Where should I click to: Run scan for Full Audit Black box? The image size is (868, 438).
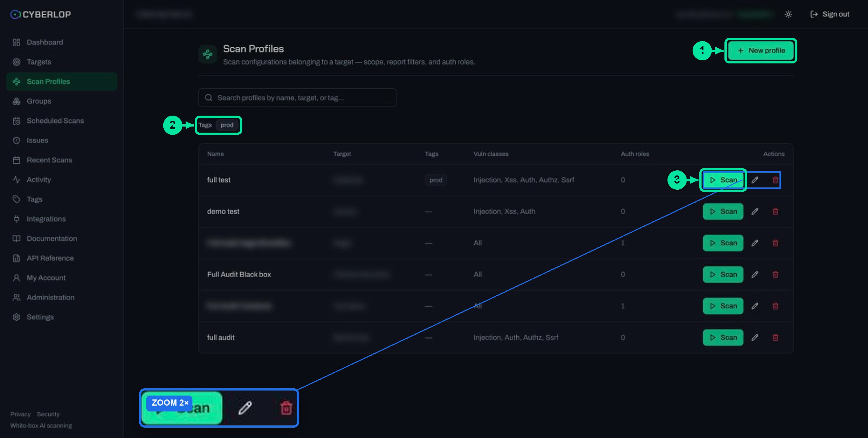(723, 275)
